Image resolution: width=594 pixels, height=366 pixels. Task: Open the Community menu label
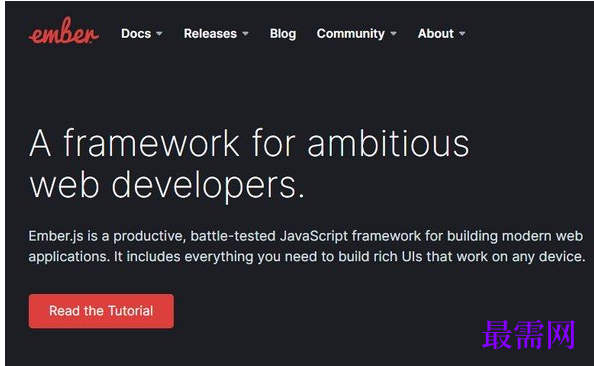pos(350,34)
